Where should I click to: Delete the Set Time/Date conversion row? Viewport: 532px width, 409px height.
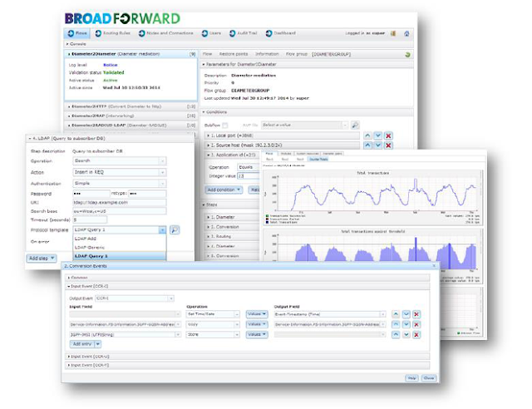[x=416, y=314]
